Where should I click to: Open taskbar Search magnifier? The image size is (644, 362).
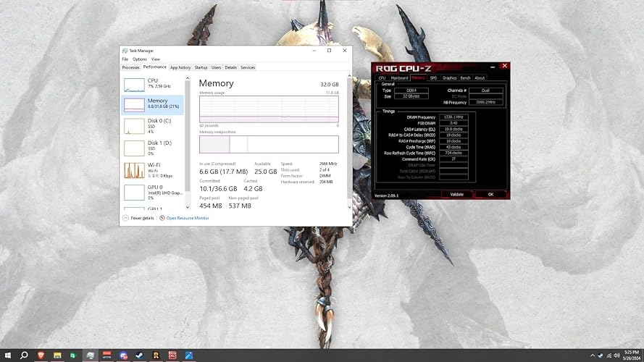pyautogui.click(x=24, y=355)
